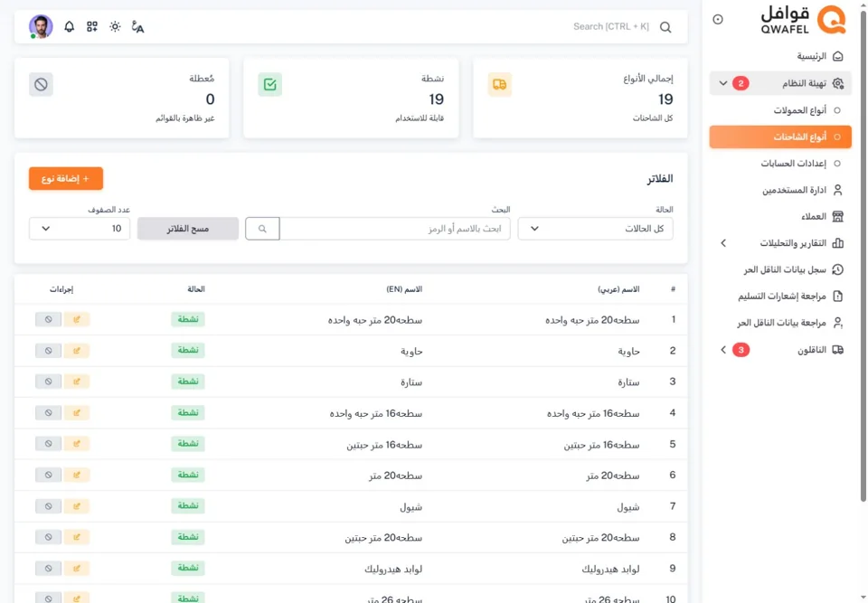Toggle the light/dark theme sun icon
This screenshot has height=603, width=868.
[x=115, y=26]
